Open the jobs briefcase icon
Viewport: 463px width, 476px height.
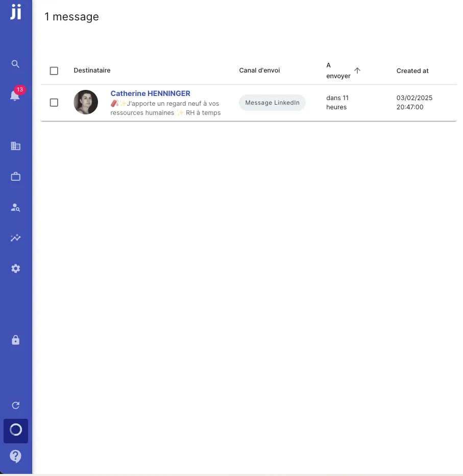(x=15, y=176)
